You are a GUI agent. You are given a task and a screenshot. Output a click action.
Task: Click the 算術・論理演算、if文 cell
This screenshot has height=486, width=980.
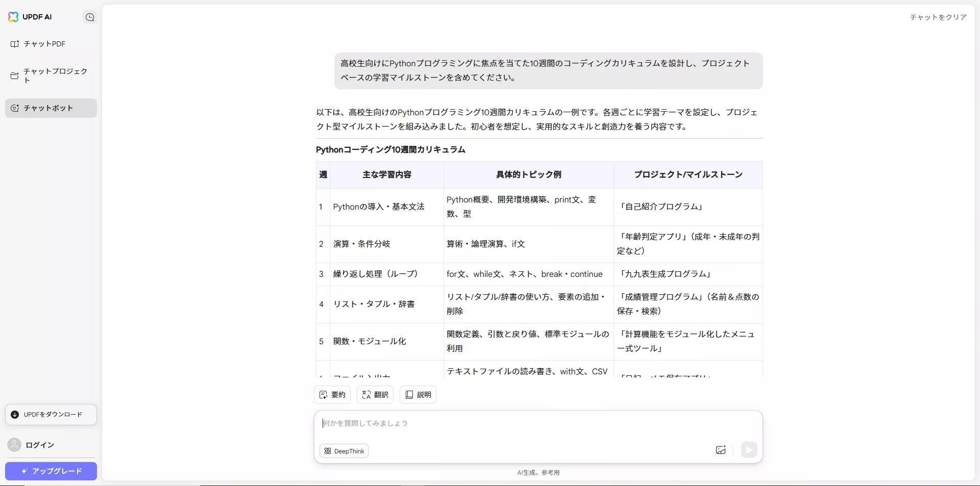529,244
